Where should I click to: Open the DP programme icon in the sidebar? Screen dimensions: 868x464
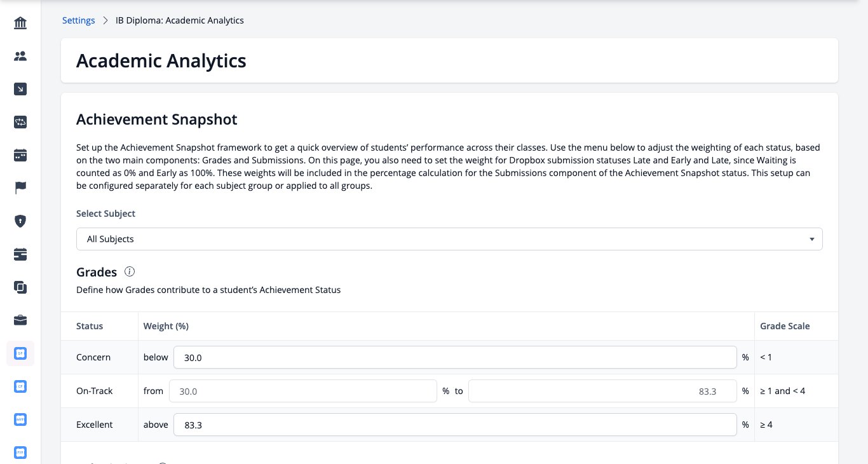click(x=20, y=353)
